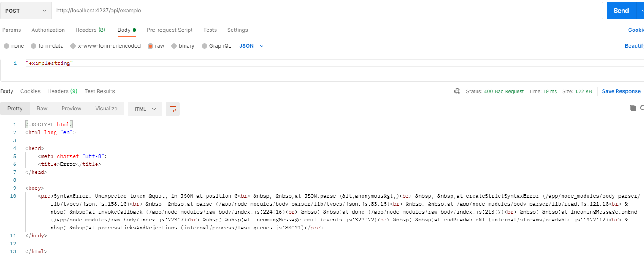644x259 pixels.
Task: Open the Test Results tab
Action: (x=100, y=91)
